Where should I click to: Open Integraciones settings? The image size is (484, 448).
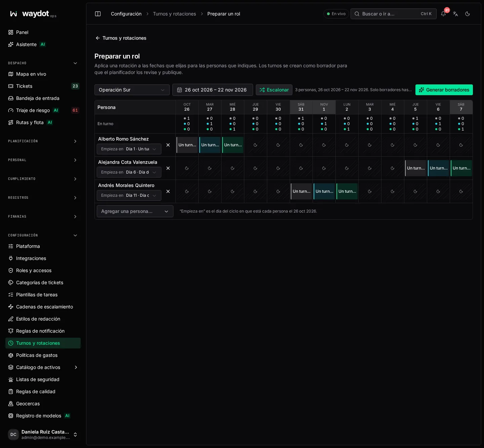(x=43, y=258)
